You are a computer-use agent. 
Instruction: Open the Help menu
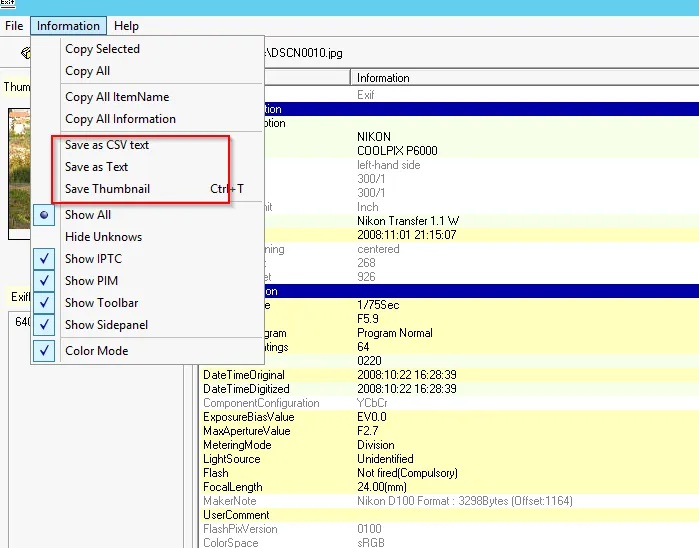[x=126, y=26]
